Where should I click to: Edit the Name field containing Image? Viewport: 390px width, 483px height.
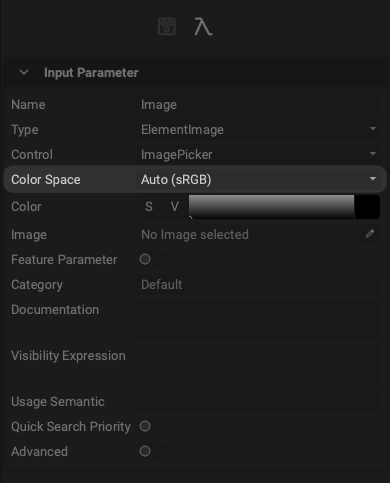pos(258,105)
